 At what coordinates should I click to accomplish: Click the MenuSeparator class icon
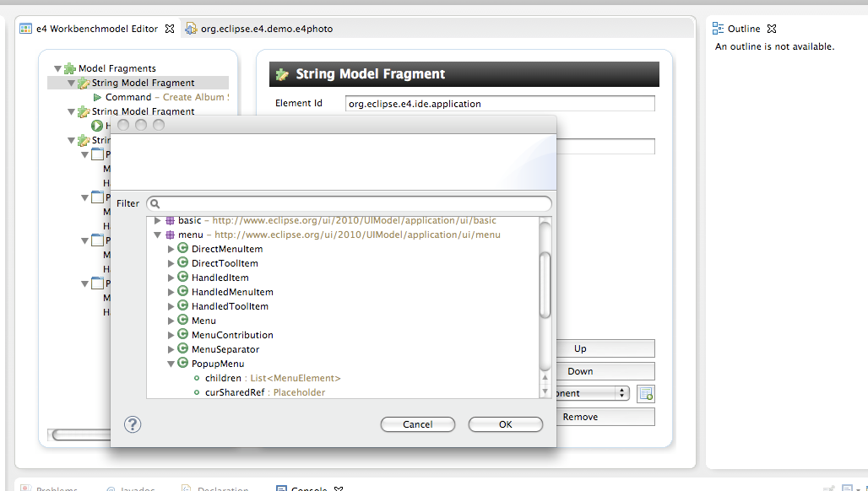coord(182,349)
